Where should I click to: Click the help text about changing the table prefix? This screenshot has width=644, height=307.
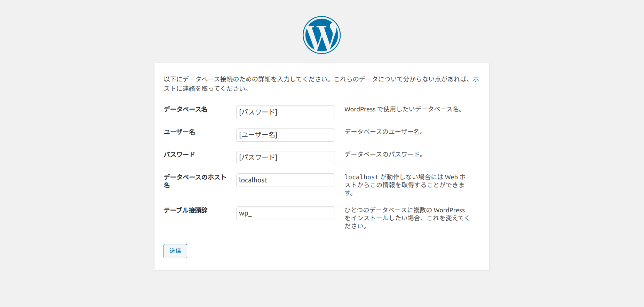tap(406, 218)
